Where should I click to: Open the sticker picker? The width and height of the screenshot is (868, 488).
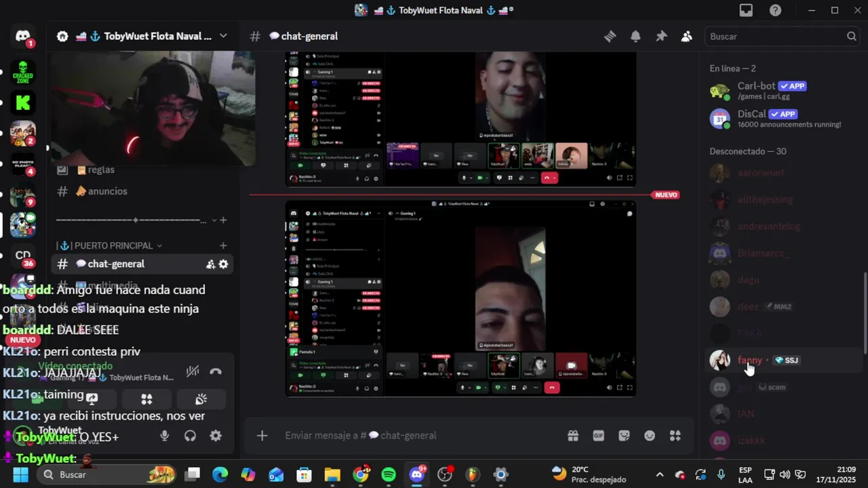click(624, 436)
